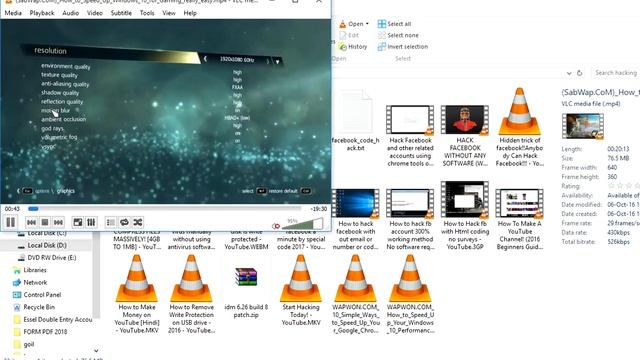Viewport: 640px width, 360px height.
Task: Toggle the VLC playlist button
Action: (111, 222)
